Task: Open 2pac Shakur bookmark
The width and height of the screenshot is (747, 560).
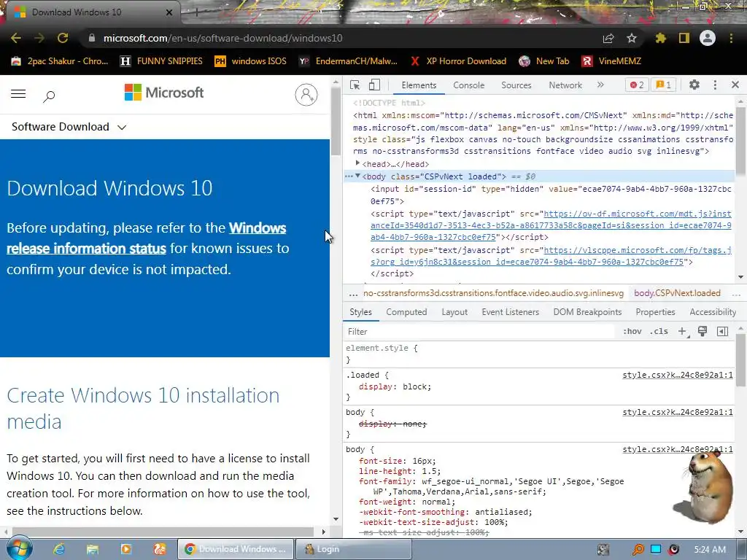Action: point(60,61)
